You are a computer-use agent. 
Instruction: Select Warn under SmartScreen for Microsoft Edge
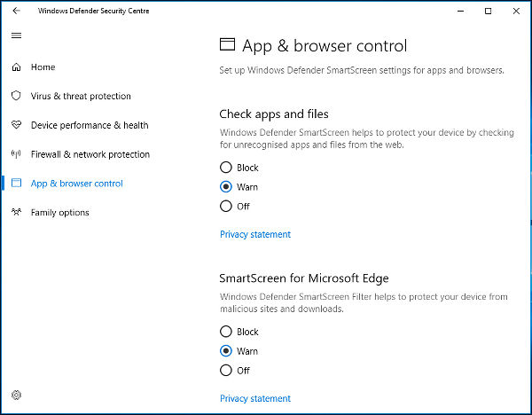pos(226,351)
